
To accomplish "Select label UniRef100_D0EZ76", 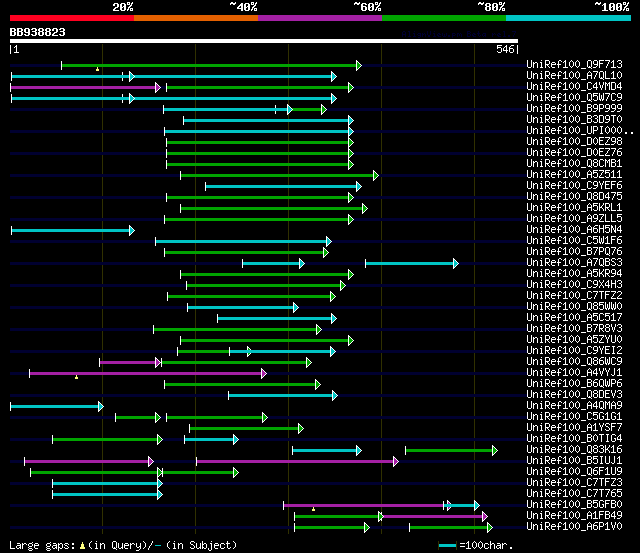I will pyautogui.click(x=574, y=152).
